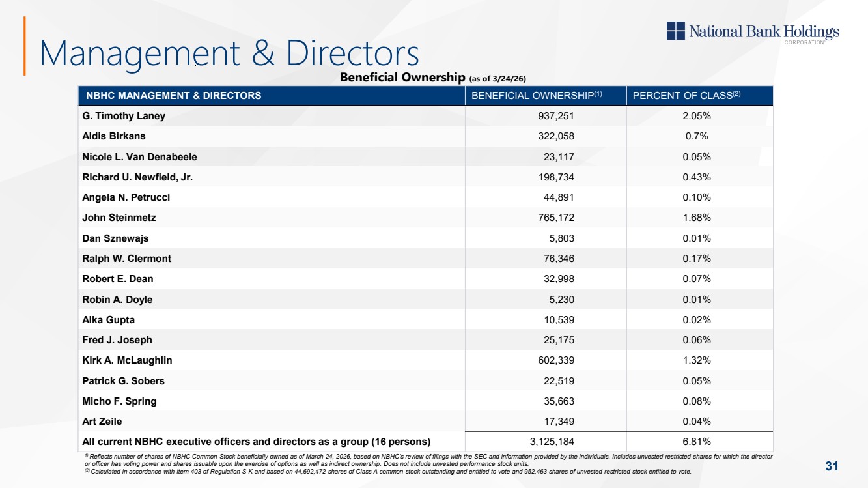The image size is (868, 488).
Task: Select the name 'Angela N. Petrucci'
Action: point(126,197)
